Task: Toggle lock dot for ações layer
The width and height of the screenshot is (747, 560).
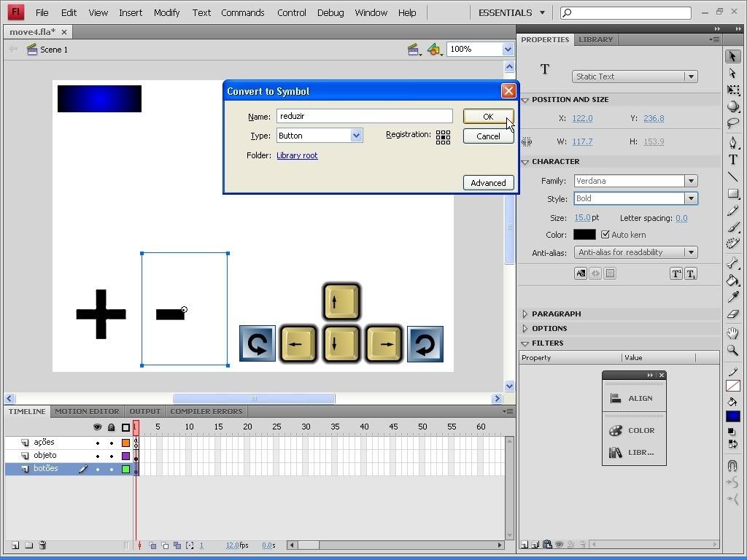Action: click(x=112, y=443)
